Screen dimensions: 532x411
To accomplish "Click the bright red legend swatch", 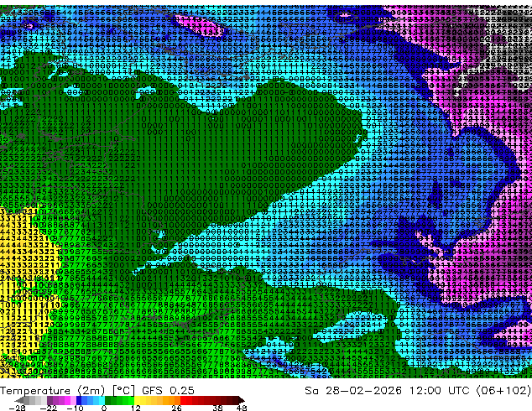I will pyautogui.click(x=183, y=400).
